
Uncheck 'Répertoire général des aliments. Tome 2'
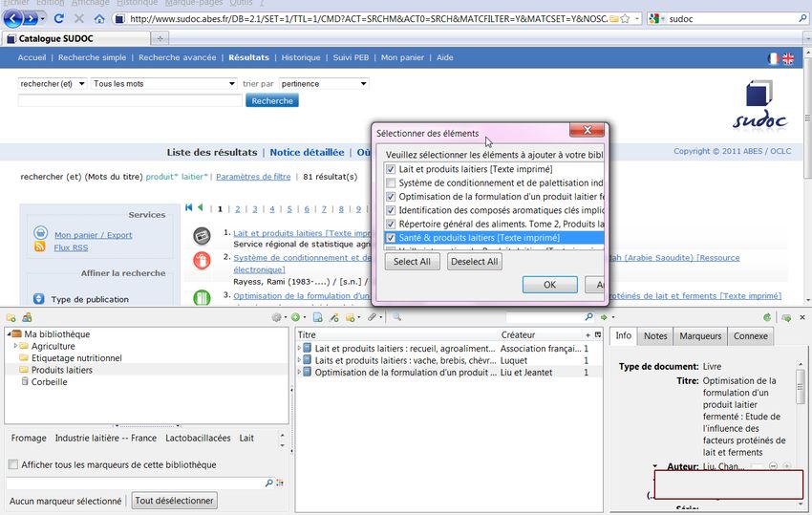coord(391,225)
